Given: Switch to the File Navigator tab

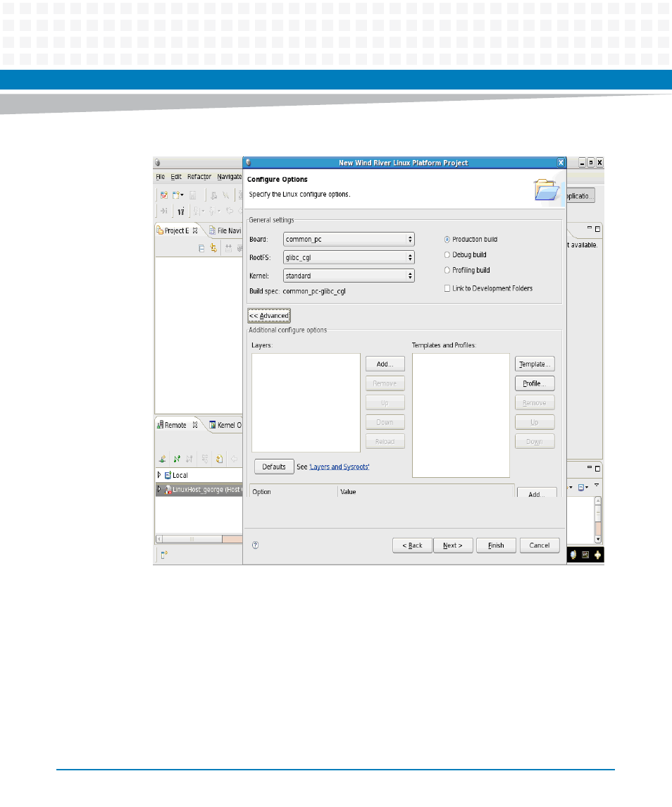Looking at the screenshot, I should [225, 230].
